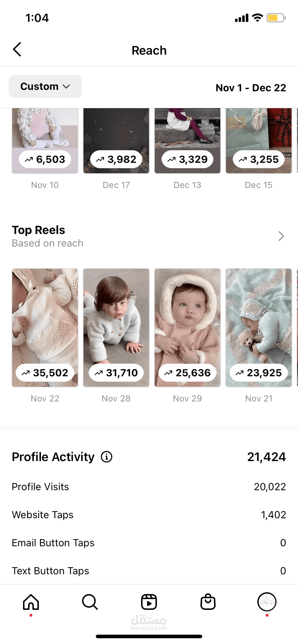Open post with 6,503 reach
298x644 pixels.
[45, 141]
